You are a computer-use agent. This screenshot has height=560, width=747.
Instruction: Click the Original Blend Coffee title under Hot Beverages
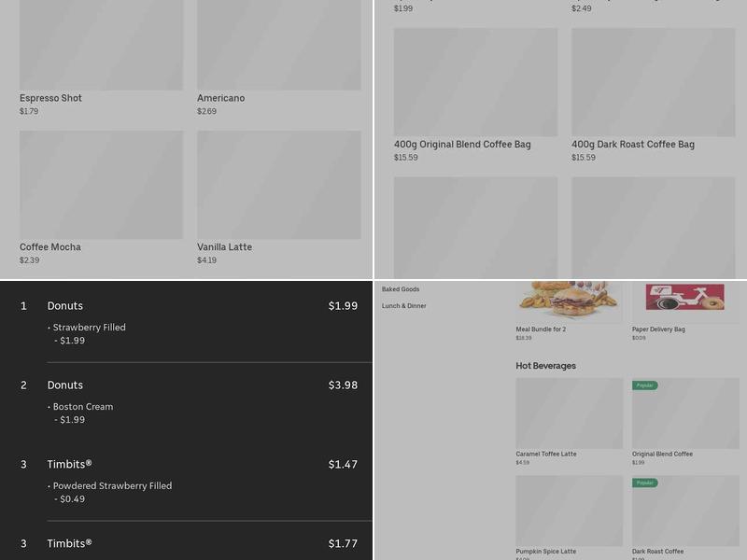point(662,455)
